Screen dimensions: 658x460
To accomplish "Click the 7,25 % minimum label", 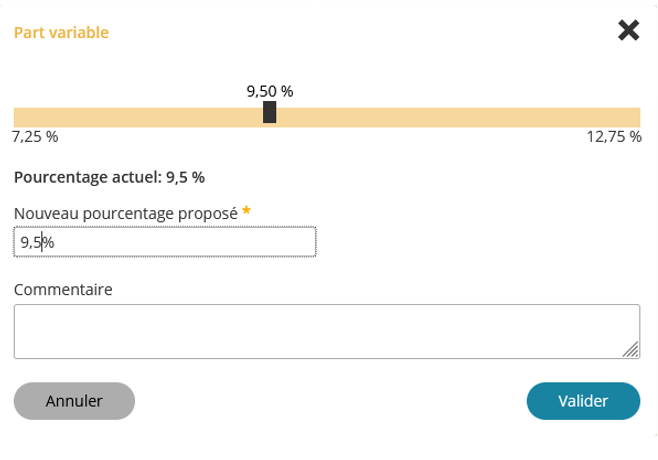I will pyautogui.click(x=35, y=137).
